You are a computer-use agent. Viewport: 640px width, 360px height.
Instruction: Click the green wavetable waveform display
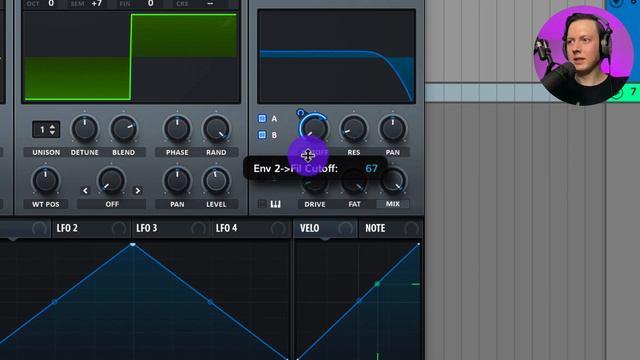click(x=131, y=57)
